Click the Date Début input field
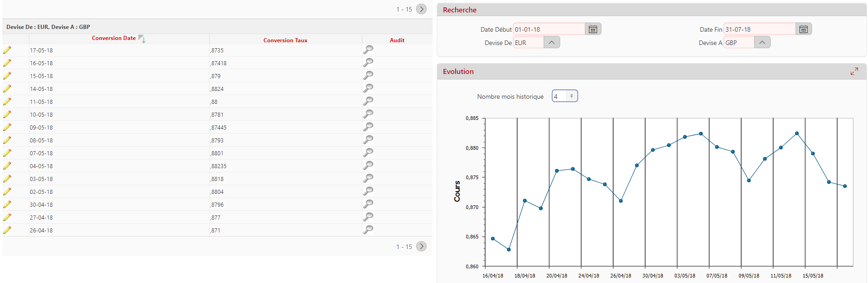The image size is (868, 283). pyautogui.click(x=549, y=29)
